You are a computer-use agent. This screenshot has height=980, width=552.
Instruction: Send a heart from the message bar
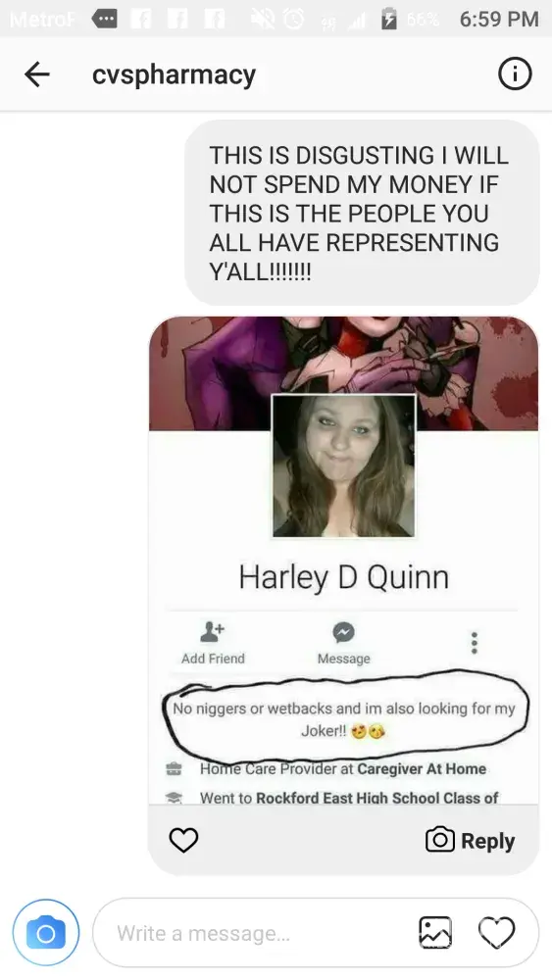point(496,933)
